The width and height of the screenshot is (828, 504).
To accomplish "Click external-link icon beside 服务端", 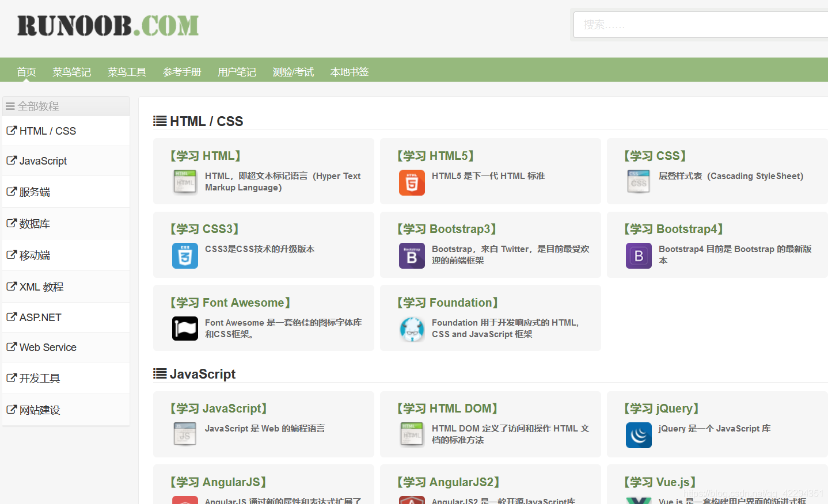I will click(12, 192).
